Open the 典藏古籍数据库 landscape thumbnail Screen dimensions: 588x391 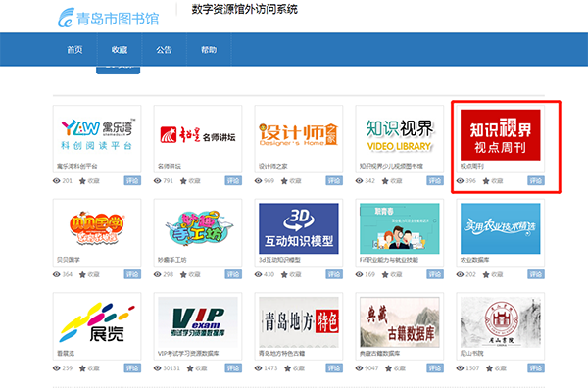click(400, 322)
